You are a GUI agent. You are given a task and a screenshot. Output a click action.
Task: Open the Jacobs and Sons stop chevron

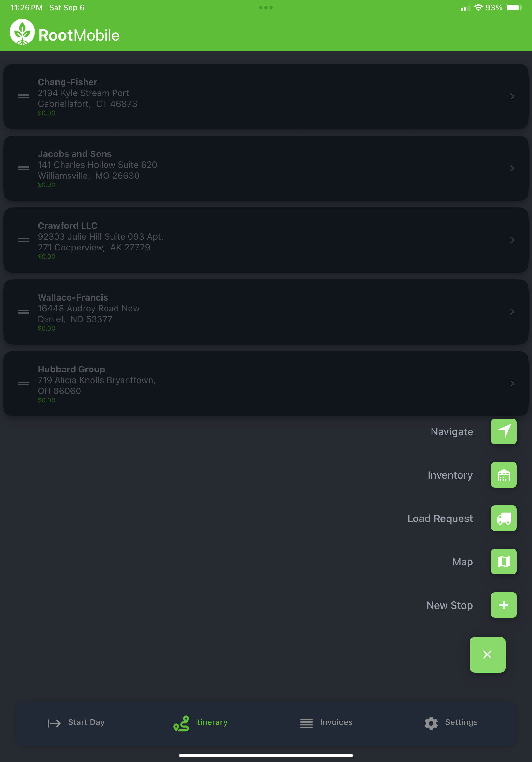pos(512,168)
